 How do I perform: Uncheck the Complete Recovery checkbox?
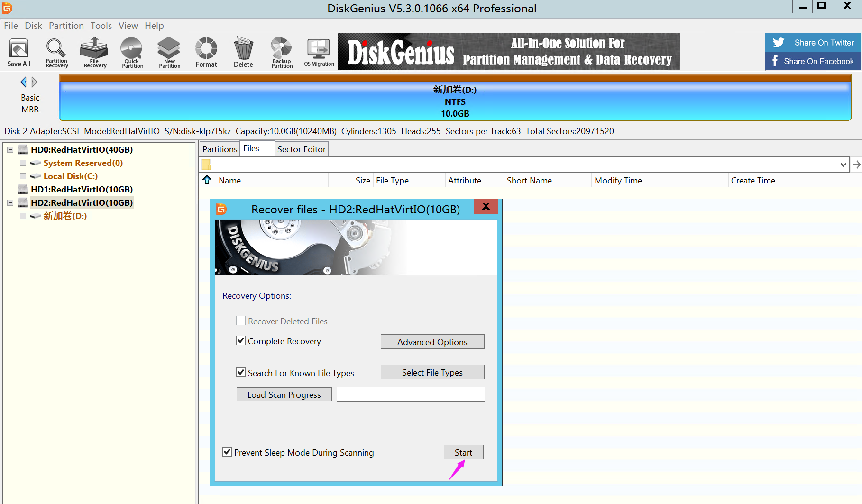click(x=241, y=341)
